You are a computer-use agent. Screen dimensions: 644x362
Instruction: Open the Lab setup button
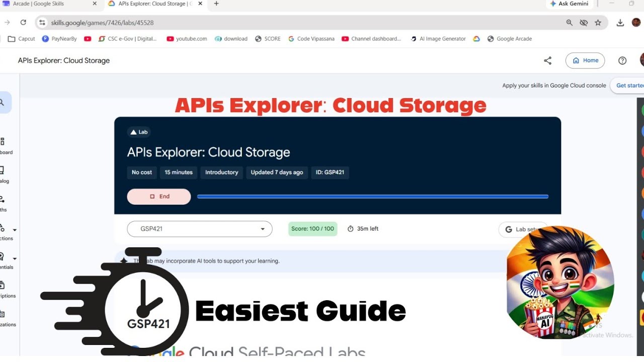coord(523,229)
